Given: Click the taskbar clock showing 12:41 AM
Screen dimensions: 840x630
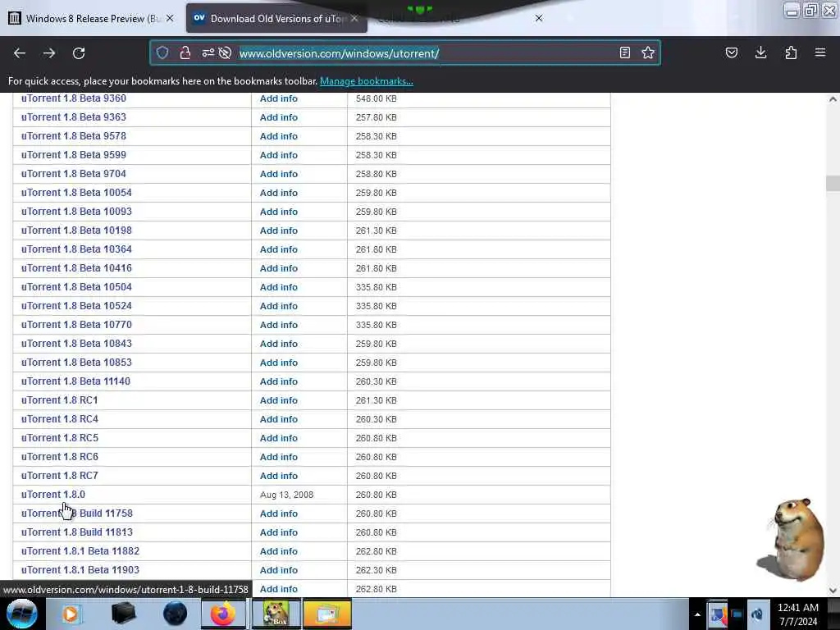Looking at the screenshot, I should (797, 614).
